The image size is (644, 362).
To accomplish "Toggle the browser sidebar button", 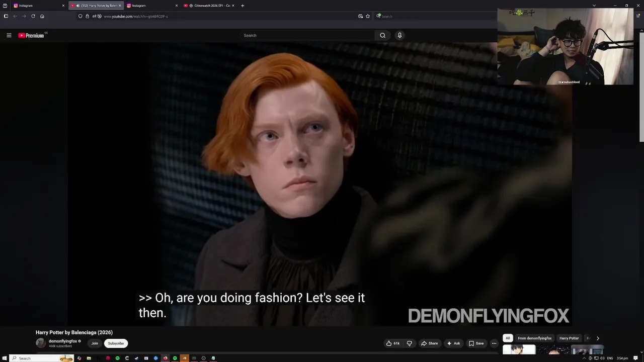I will coord(6,16).
